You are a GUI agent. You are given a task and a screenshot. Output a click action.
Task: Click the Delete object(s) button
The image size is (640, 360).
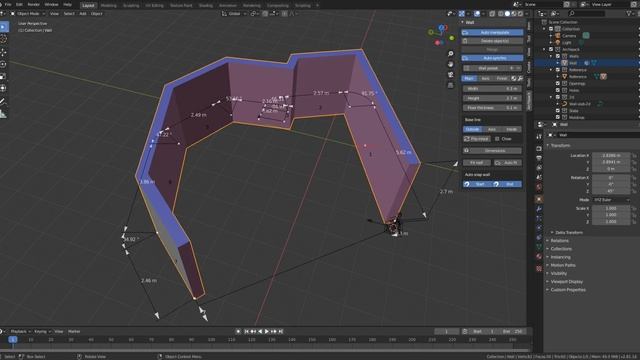point(492,41)
